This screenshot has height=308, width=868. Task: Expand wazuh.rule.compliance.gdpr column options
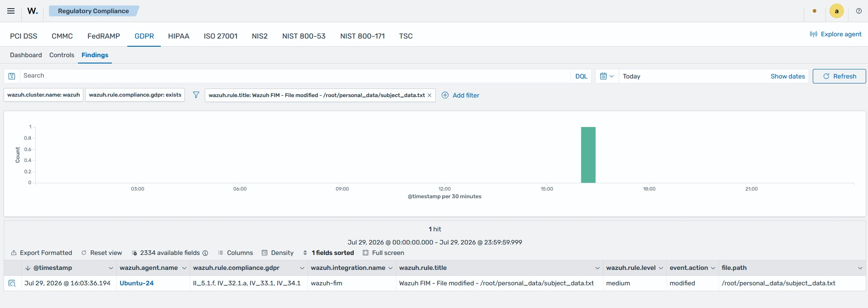(x=302, y=268)
